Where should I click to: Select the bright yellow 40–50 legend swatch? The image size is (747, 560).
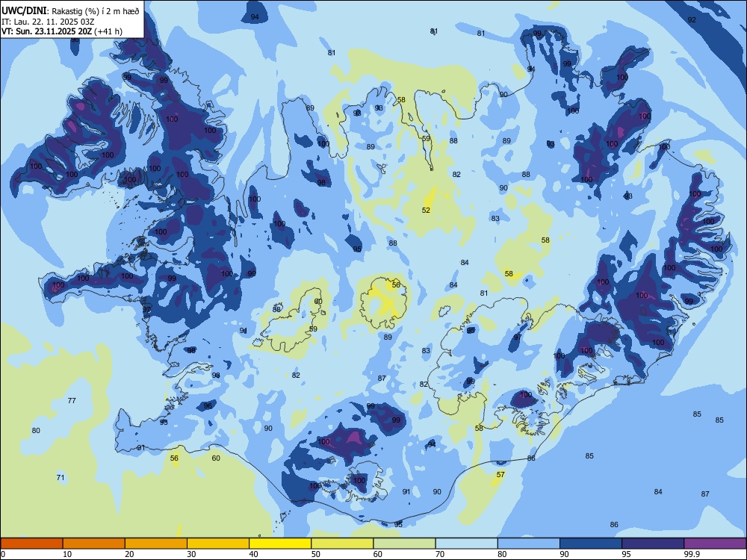coord(280,544)
